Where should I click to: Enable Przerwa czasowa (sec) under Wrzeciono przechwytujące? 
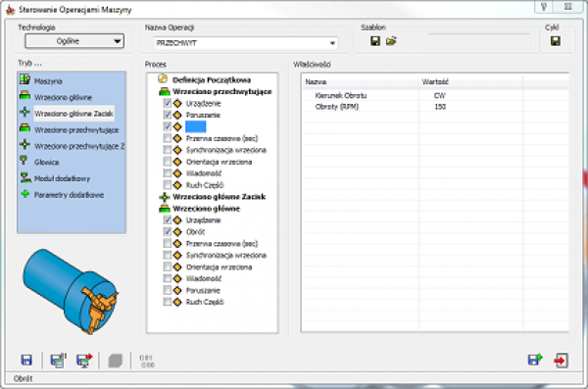coord(168,138)
